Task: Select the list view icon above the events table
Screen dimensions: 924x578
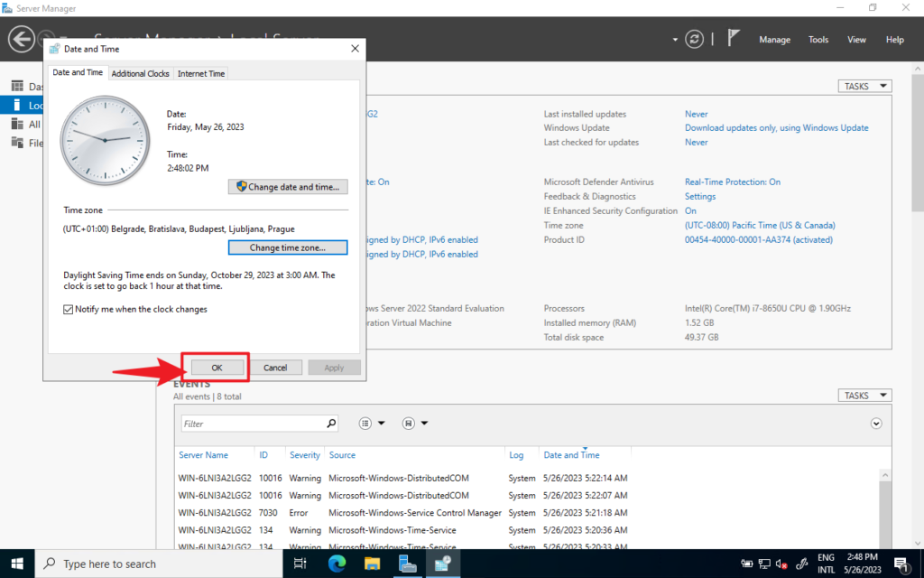Action: (x=365, y=423)
